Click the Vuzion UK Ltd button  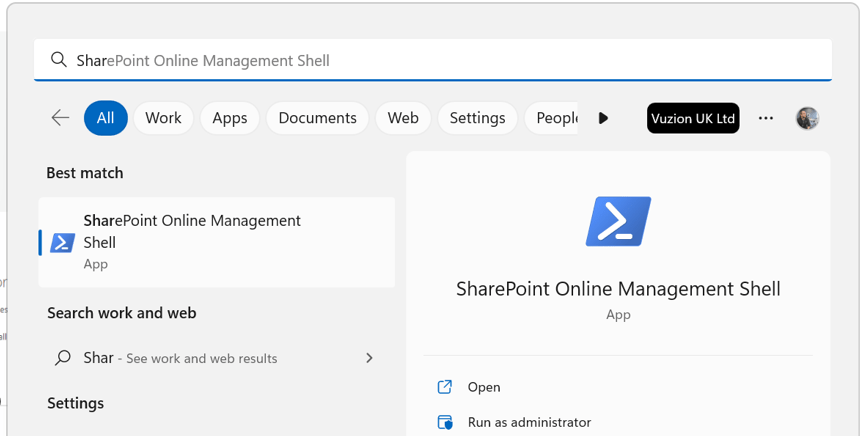pyautogui.click(x=693, y=118)
